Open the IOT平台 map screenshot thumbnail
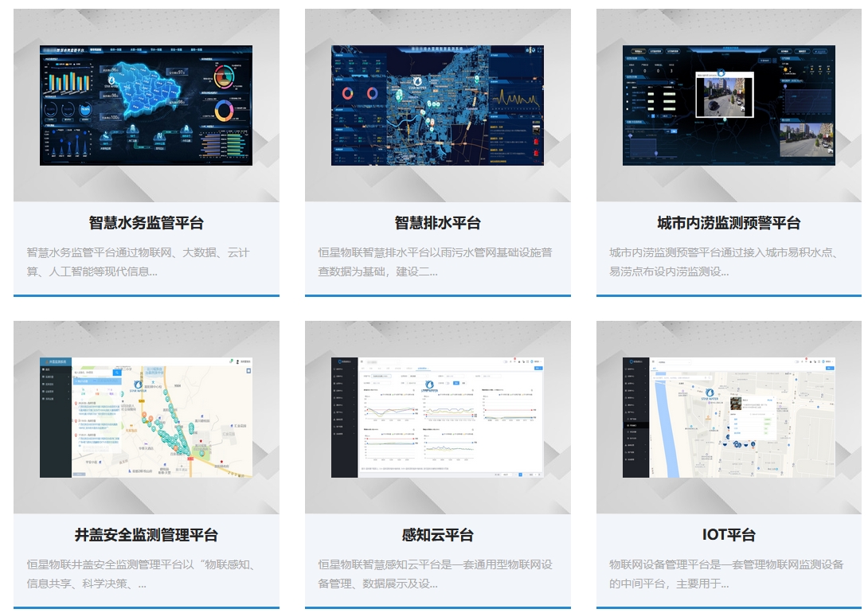Viewport: 868px width, 613px height. [x=729, y=417]
